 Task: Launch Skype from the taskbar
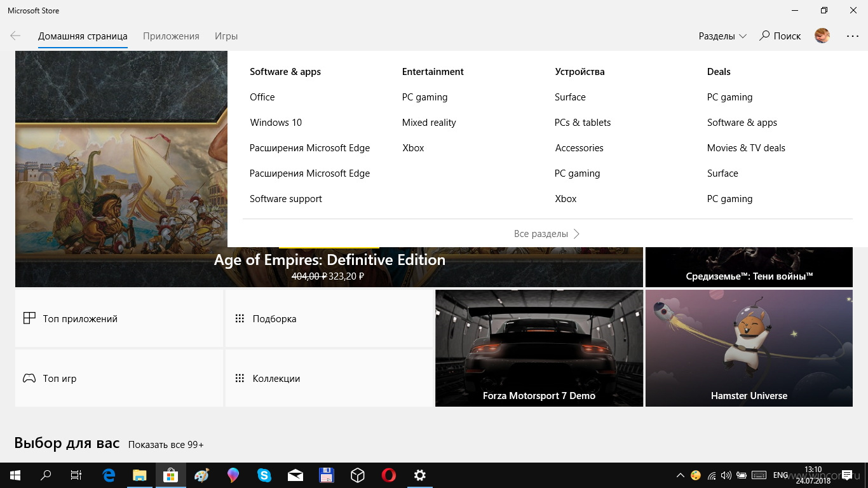[264, 475]
